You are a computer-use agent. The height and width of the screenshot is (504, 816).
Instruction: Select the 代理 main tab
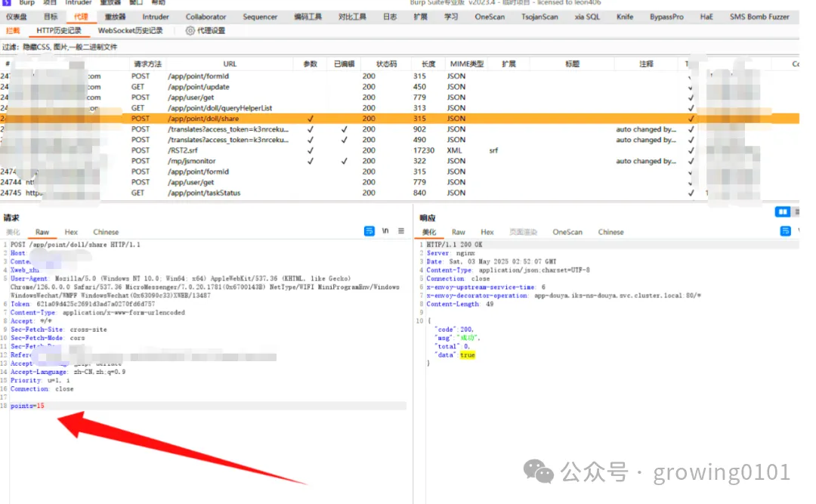pyautogui.click(x=81, y=17)
